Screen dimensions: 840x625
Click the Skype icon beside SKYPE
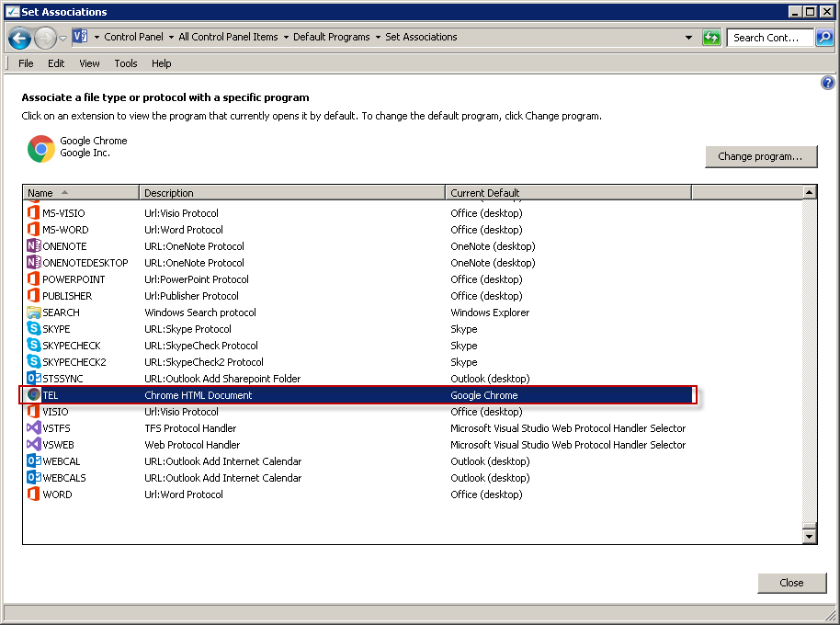(33, 328)
